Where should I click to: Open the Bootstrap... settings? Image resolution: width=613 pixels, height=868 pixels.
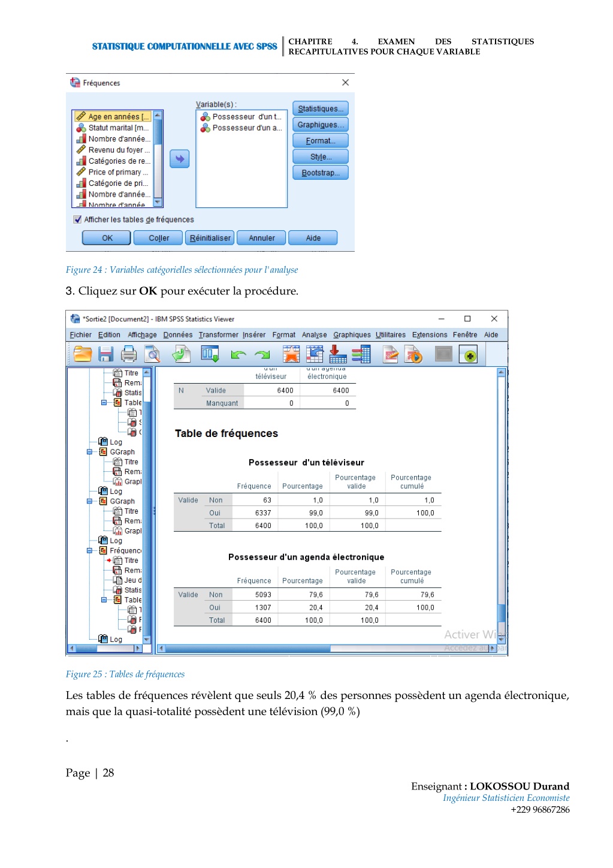pyautogui.click(x=321, y=173)
